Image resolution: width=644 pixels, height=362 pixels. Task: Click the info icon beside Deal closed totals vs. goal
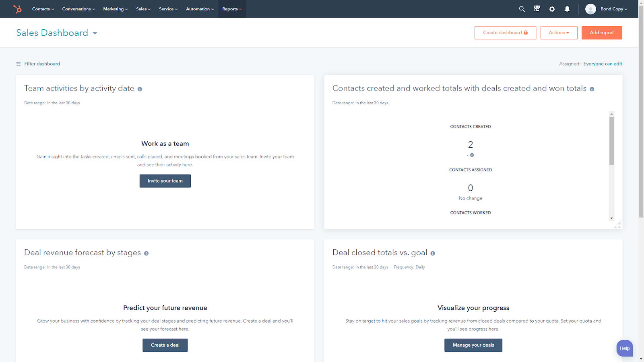coord(433,253)
